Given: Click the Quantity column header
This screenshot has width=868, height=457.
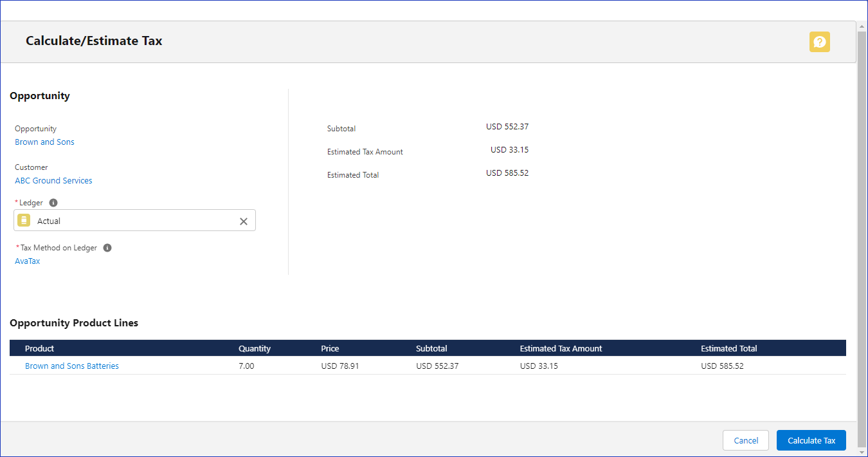Looking at the screenshot, I should [x=255, y=348].
